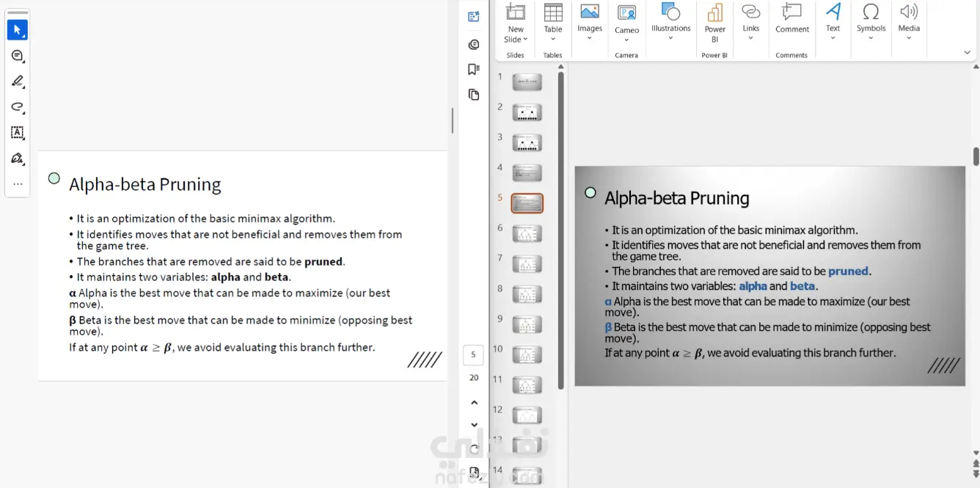Click the slide panel vertical scrollbar
The image size is (980, 488).
tap(561, 230)
